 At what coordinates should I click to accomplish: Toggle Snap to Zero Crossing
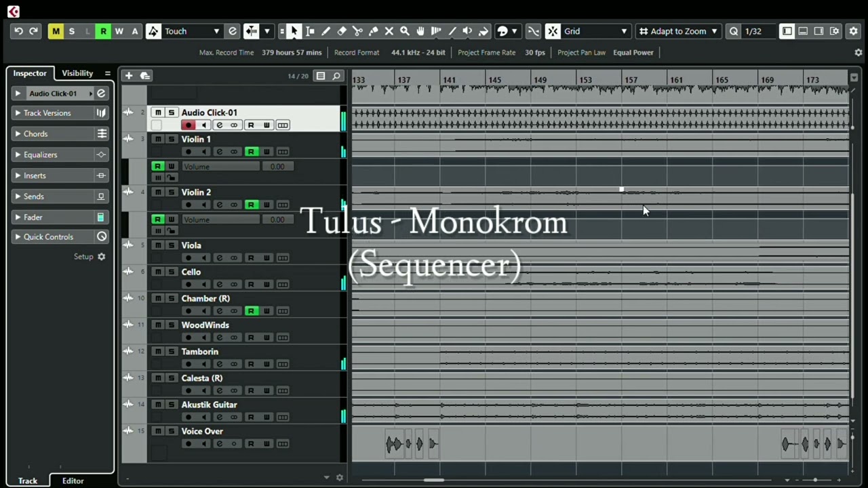pos(534,31)
